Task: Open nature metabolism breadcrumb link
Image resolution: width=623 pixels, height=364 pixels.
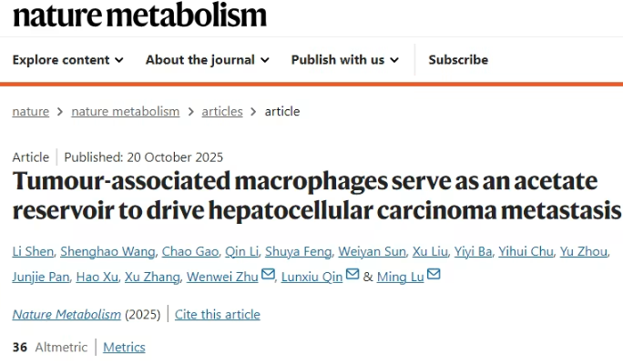Action: point(126,112)
